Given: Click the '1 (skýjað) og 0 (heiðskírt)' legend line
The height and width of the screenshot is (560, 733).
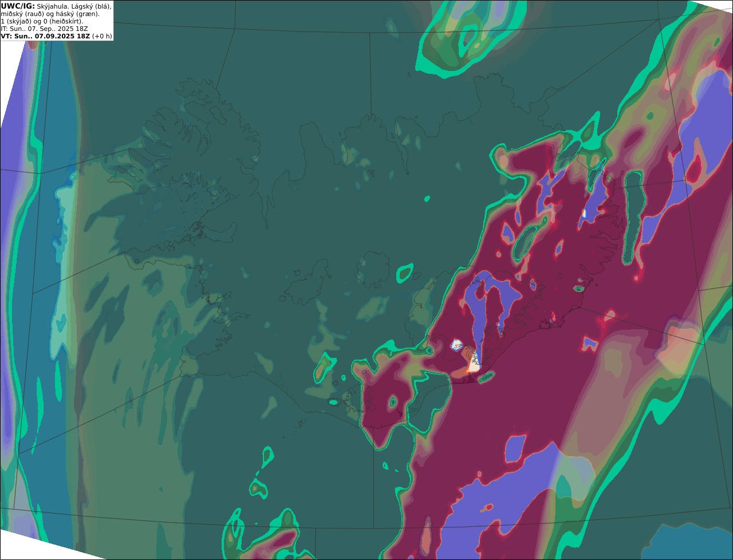Looking at the screenshot, I should tap(42, 21).
